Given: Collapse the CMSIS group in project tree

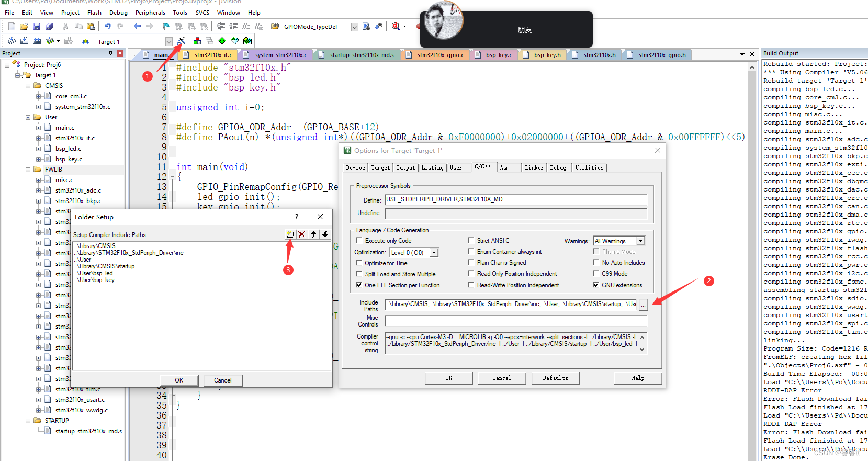Looking at the screenshot, I should [28, 86].
